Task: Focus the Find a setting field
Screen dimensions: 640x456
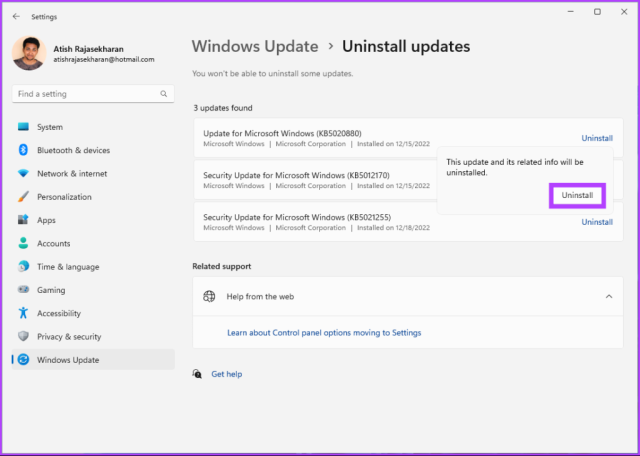Action: tap(93, 94)
